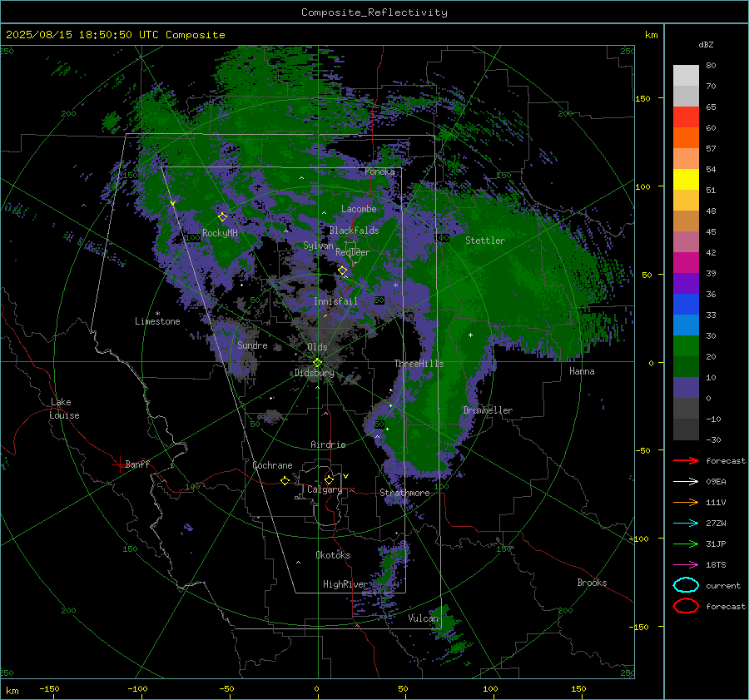Click the Limestone label
The width and height of the screenshot is (749, 700).
click(x=157, y=321)
